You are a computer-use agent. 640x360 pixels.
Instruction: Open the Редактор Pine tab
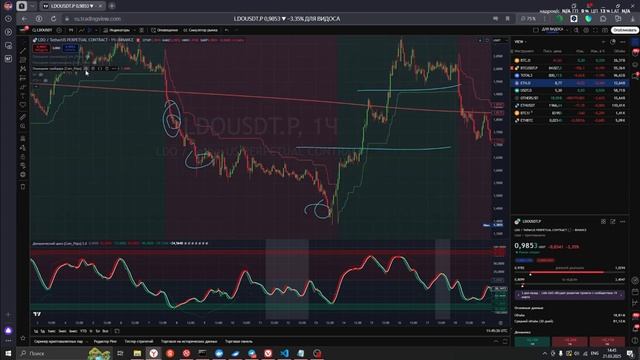click(105, 341)
